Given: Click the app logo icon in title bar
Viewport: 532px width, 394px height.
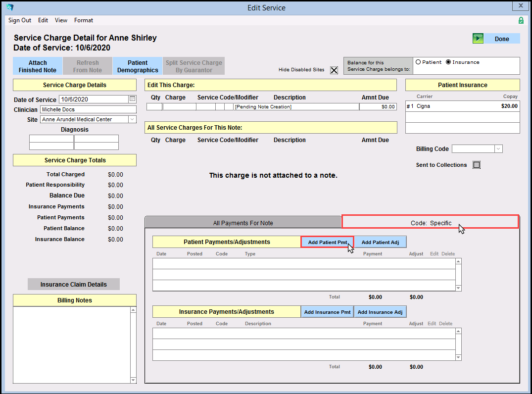Looking at the screenshot, I should pyautogui.click(x=10, y=7).
